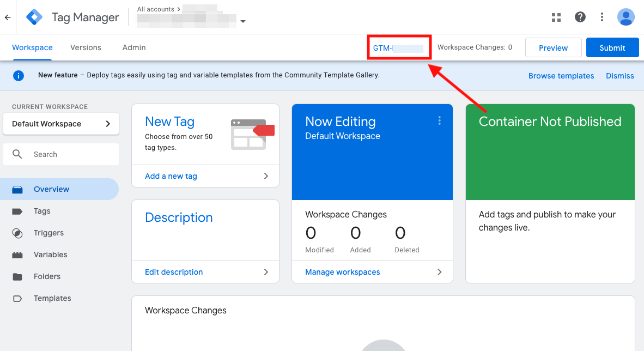
Task: Click the Add a new tag link
Action: 171,176
